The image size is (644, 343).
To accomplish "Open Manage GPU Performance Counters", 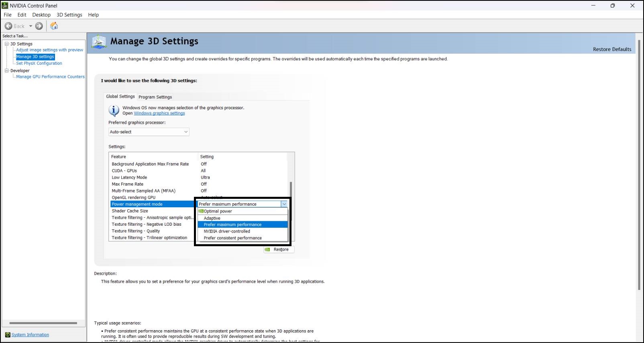I will tap(50, 76).
